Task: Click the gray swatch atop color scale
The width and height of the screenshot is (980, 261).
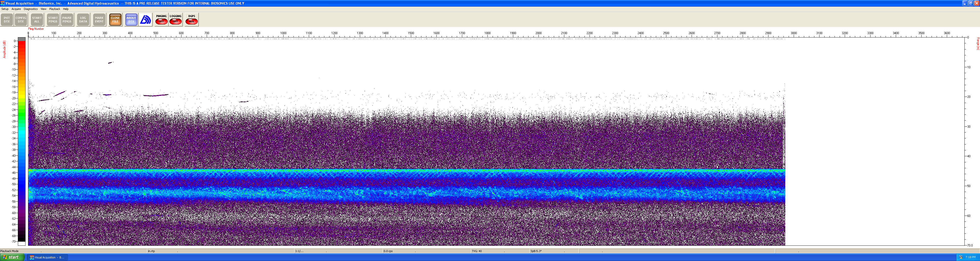Action: pyautogui.click(x=22, y=39)
